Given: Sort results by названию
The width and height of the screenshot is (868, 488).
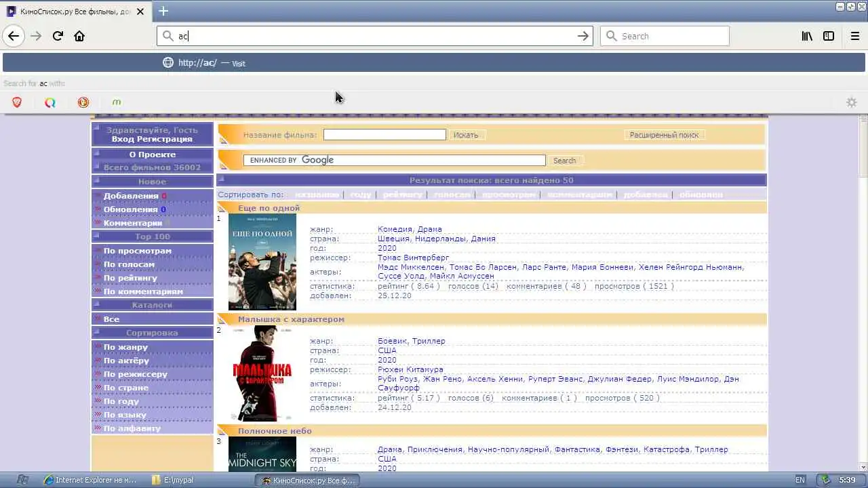Looking at the screenshot, I should click(317, 195).
